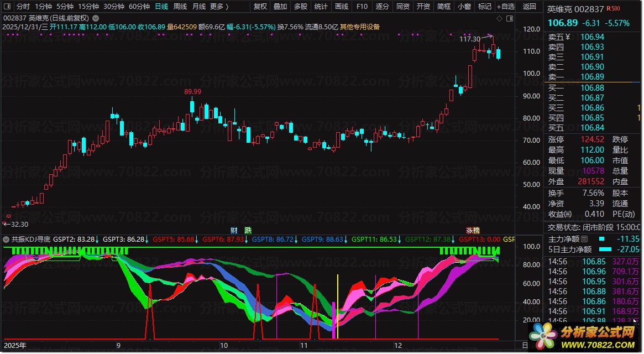Expand dropdown arrow next to 英维克 title
Viewport: 644px width, 354px height.
point(96,18)
